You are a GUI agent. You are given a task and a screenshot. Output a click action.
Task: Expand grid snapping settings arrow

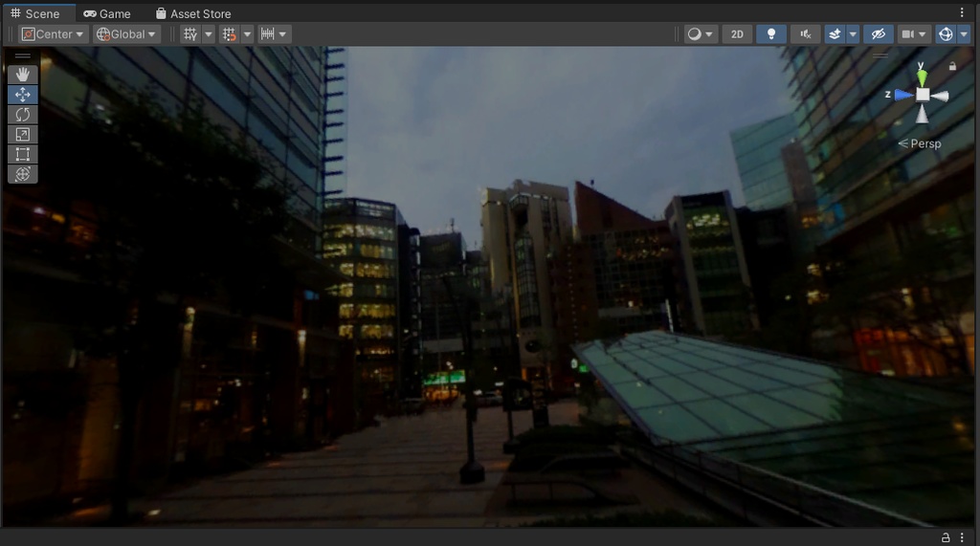248,34
